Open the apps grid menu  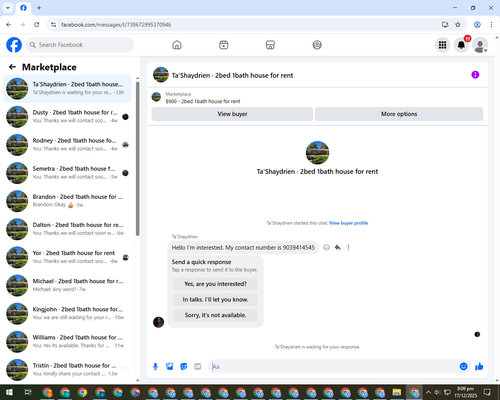(x=442, y=45)
